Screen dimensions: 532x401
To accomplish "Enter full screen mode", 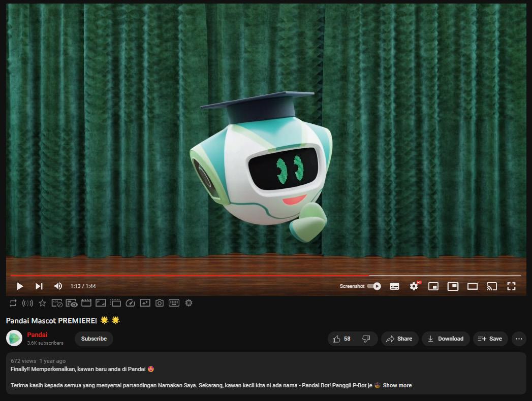I will click(x=511, y=286).
